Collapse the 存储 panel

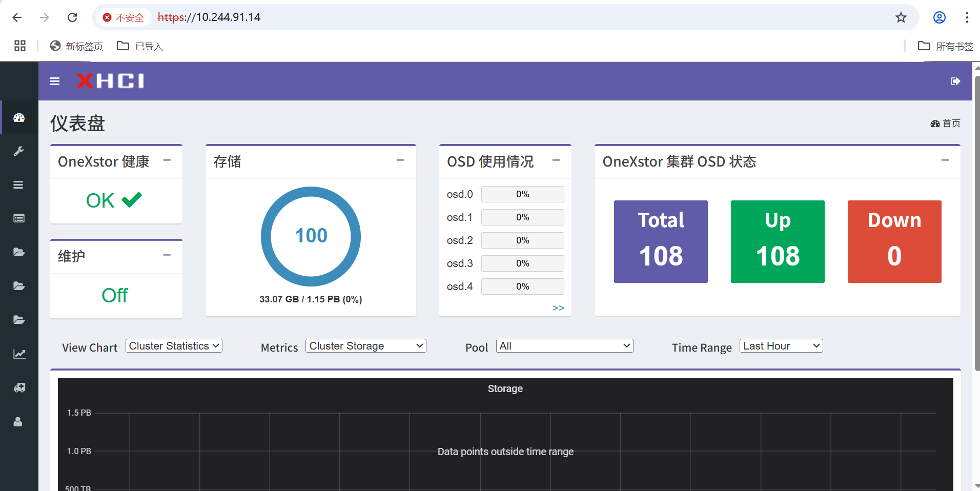pyautogui.click(x=400, y=160)
